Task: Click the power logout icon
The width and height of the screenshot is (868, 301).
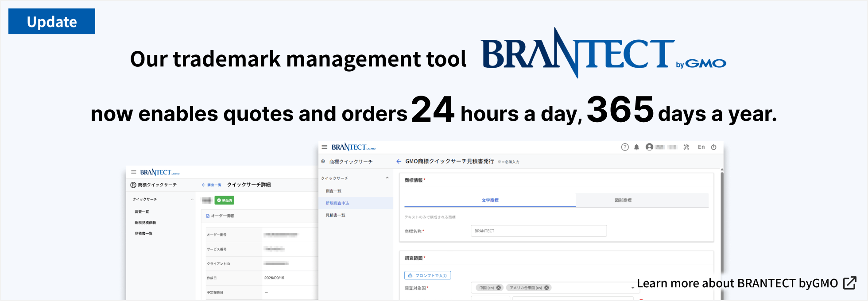Action: click(x=714, y=147)
